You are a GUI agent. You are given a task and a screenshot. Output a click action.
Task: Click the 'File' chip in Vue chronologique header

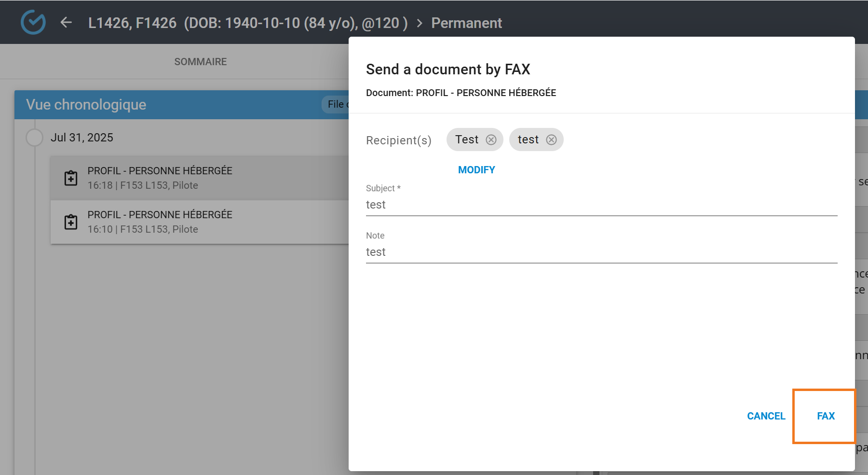pos(336,104)
